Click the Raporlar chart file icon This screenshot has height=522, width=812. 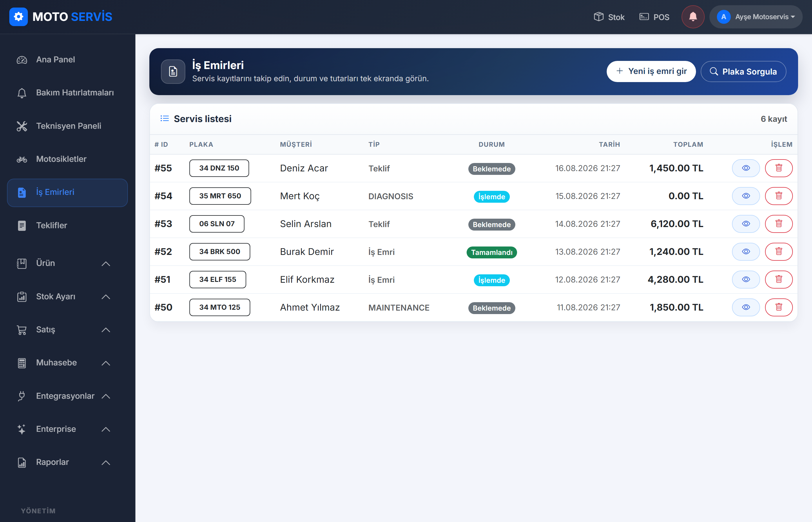(22, 462)
